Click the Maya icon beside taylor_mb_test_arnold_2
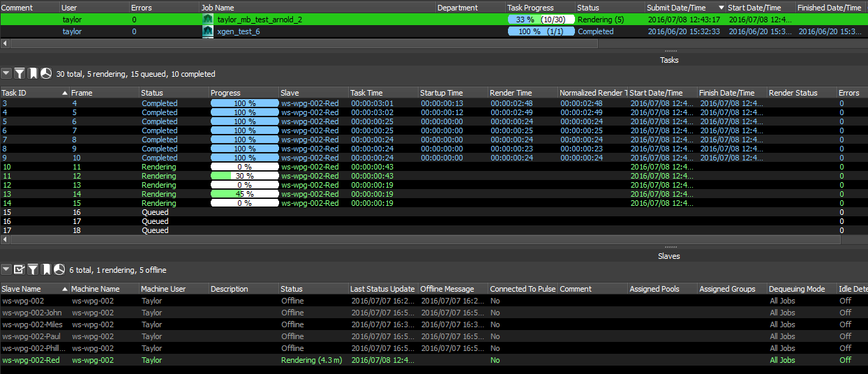This screenshot has height=374, width=868. [208, 20]
